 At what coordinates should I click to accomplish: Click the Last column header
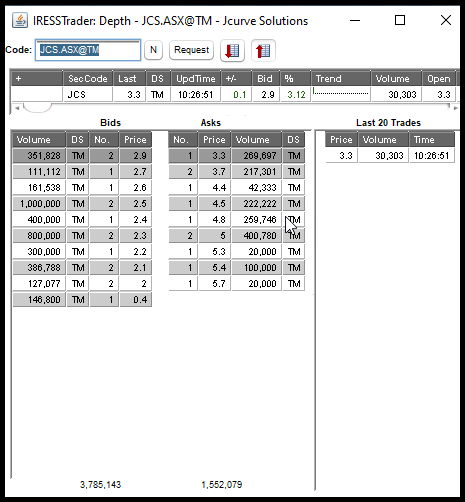pyautogui.click(x=129, y=79)
